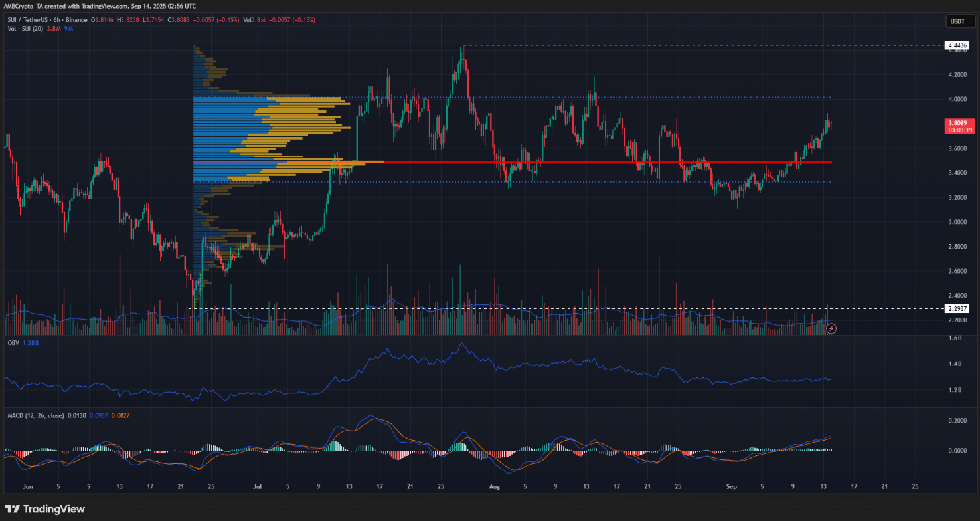Click the upper blue dotted value area line
This screenshot has width=980, height=521.
click(x=598, y=98)
